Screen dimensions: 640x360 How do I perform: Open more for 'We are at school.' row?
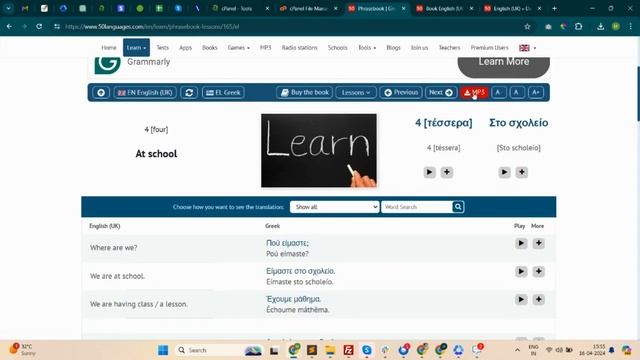pyautogui.click(x=538, y=271)
